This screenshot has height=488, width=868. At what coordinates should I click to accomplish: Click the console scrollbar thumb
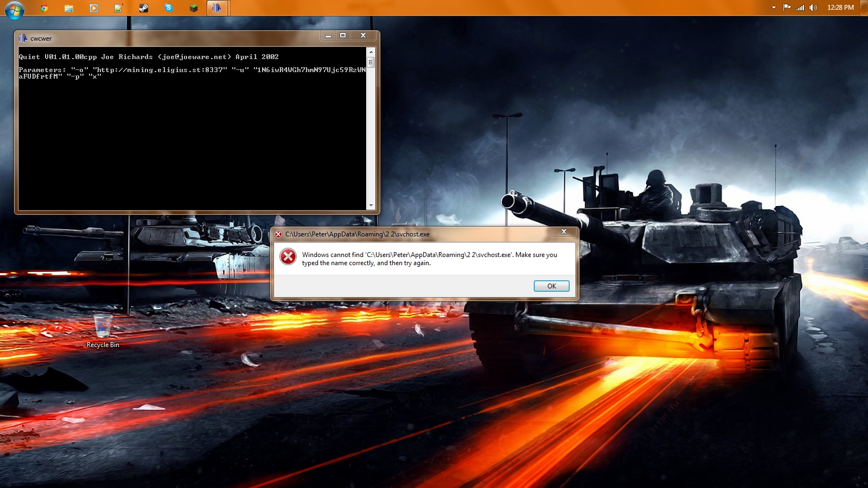(x=371, y=62)
